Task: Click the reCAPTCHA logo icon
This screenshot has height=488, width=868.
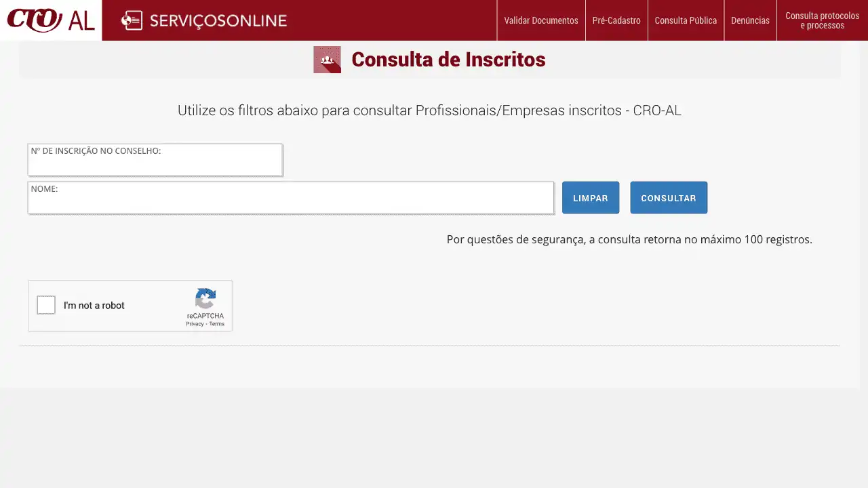Action: 205,299
